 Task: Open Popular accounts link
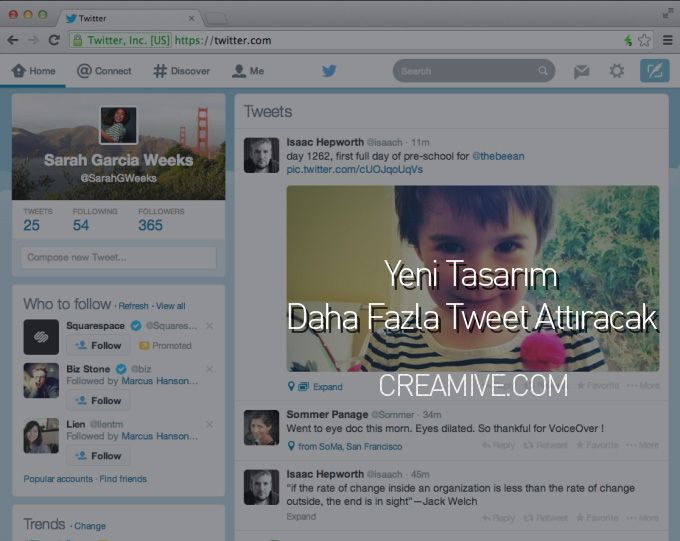pyautogui.click(x=58, y=479)
